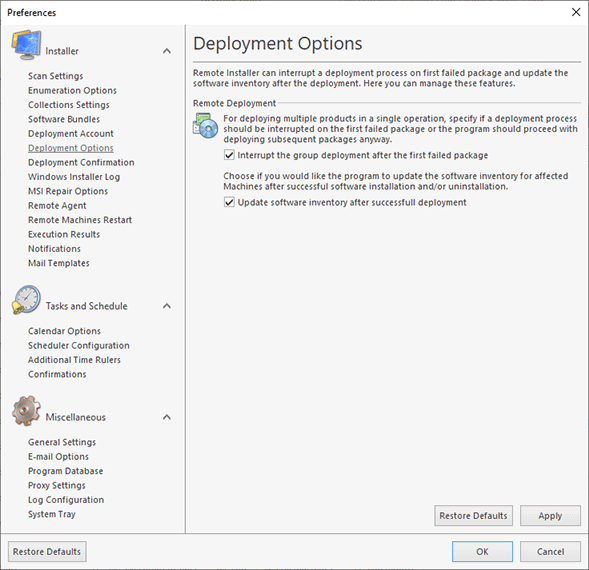Click the Miscellaneous gear icon
The image size is (589, 570).
pos(26,411)
